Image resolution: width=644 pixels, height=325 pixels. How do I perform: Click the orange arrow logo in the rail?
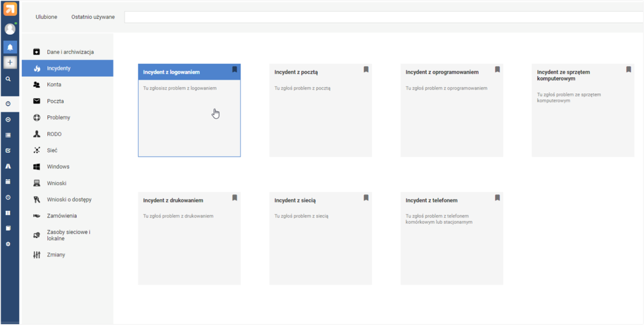click(10, 9)
